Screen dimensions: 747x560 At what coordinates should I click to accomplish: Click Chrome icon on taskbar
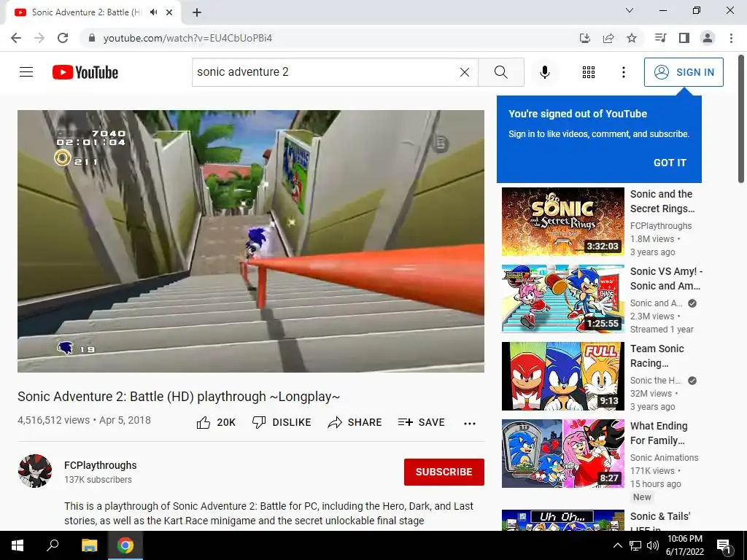[x=125, y=545]
